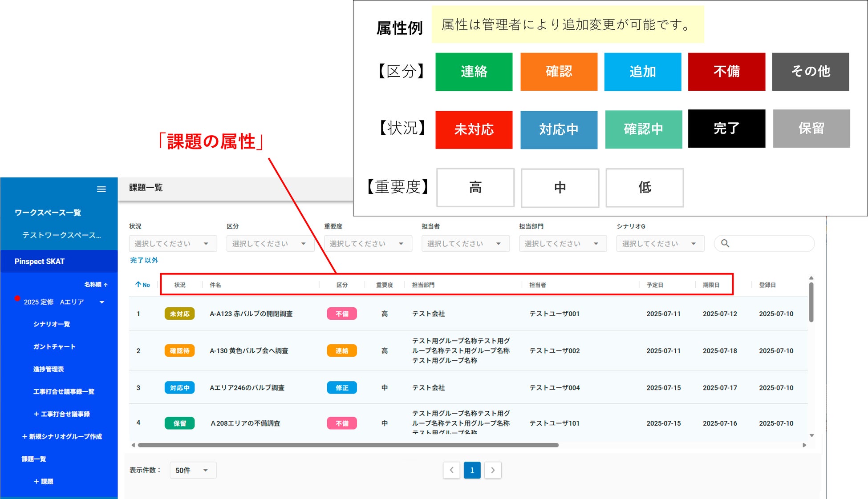Click the 未対応 status badge in row 1

tap(179, 314)
